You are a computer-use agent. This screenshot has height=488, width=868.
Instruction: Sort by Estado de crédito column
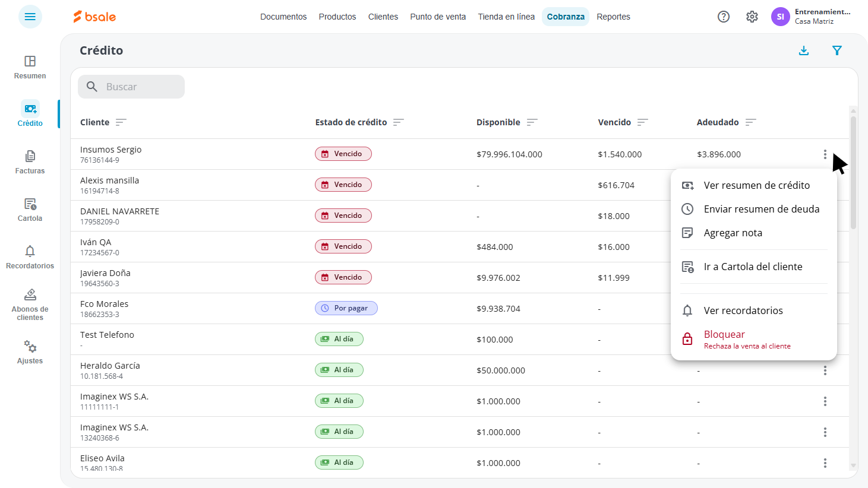coord(399,122)
